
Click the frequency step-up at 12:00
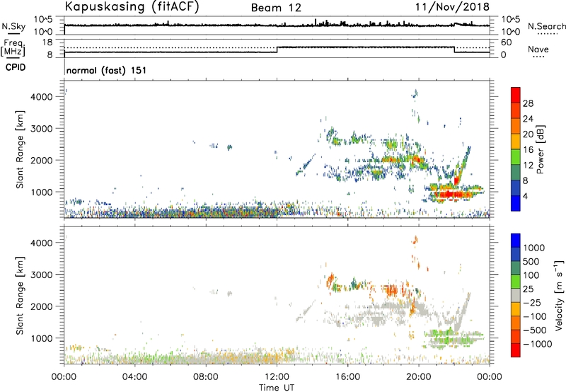[x=277, y=50]
